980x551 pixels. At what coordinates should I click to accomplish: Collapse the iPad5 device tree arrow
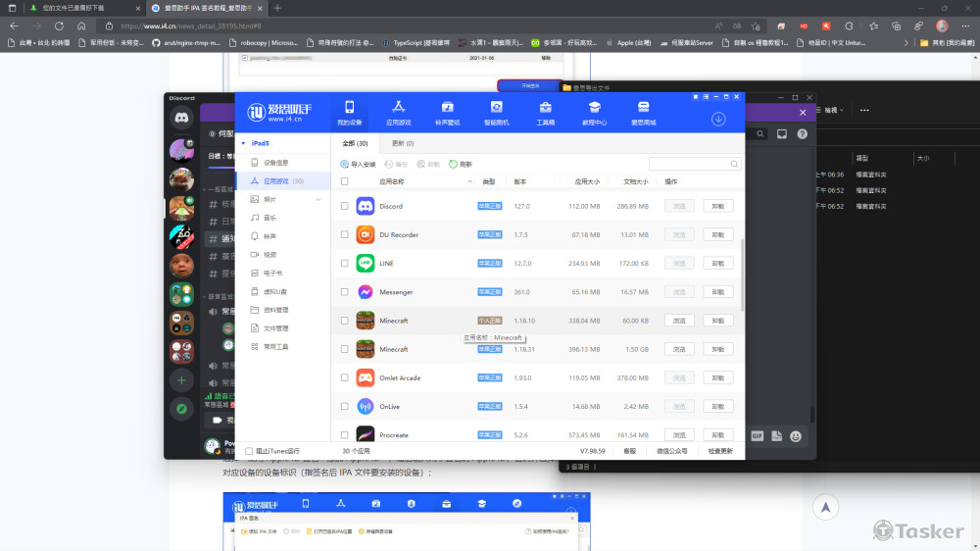[x=243, y=143]
